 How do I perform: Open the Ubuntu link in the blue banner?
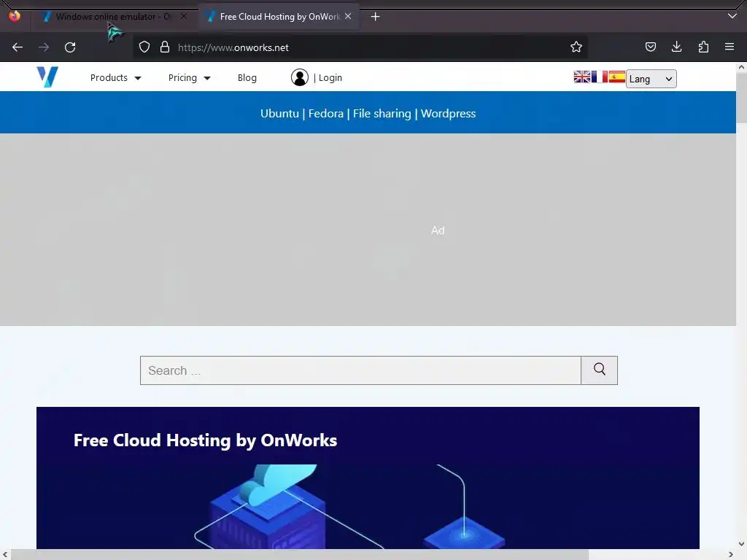click(279, 113)
